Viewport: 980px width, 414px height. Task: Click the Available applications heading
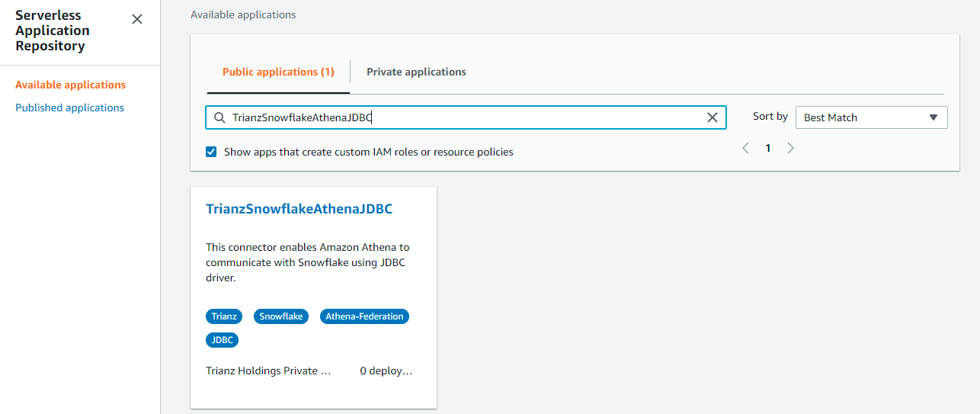(x=243, y=14)
